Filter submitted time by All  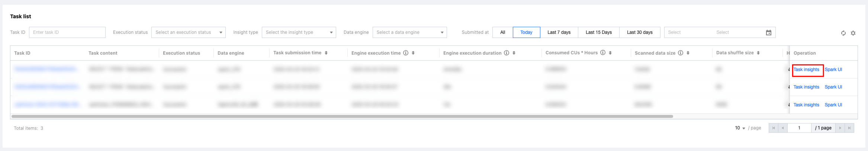[502, 32]
